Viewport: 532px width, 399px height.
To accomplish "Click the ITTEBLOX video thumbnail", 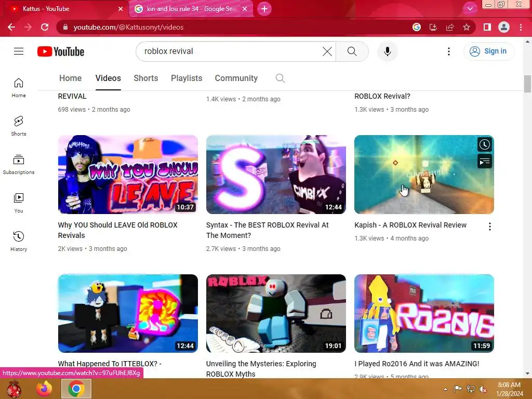I will (x=128, y=313).
